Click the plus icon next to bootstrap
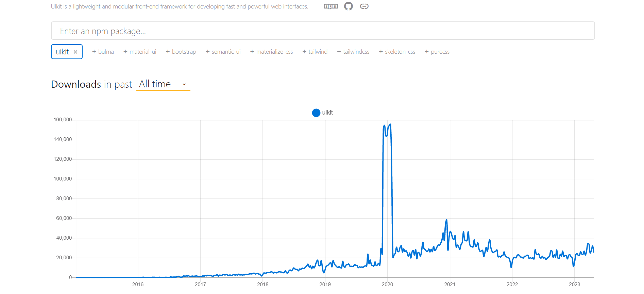 point(167,51)
